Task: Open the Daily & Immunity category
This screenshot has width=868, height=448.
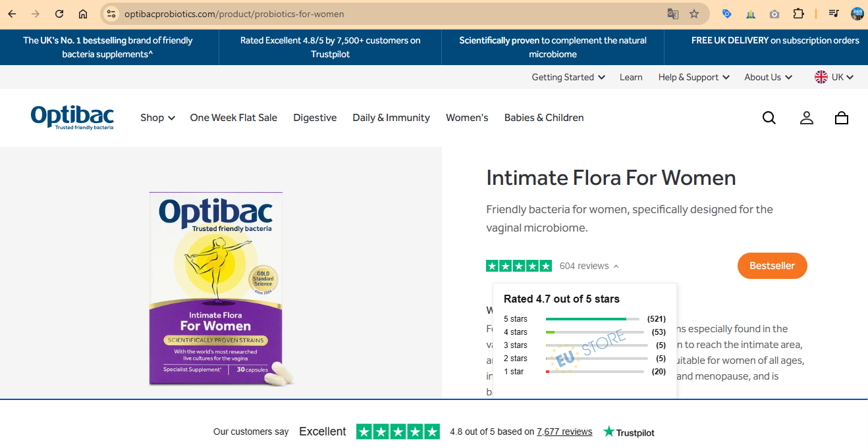Action: point(391,118)
